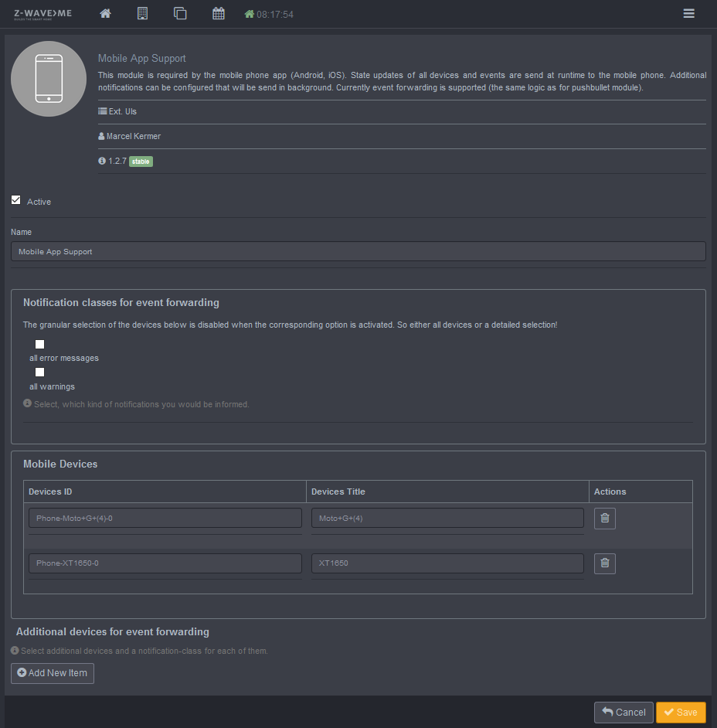The image size is (717, 728).
Task: Click the Mobile App Support title
Action: pos(141,58)
